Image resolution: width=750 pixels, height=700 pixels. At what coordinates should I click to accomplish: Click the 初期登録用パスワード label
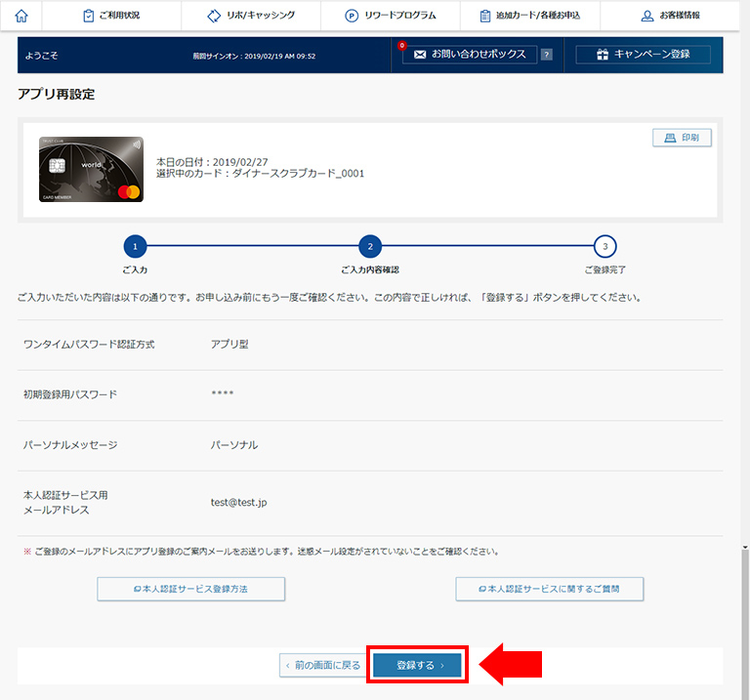click(x=70, y=394)
